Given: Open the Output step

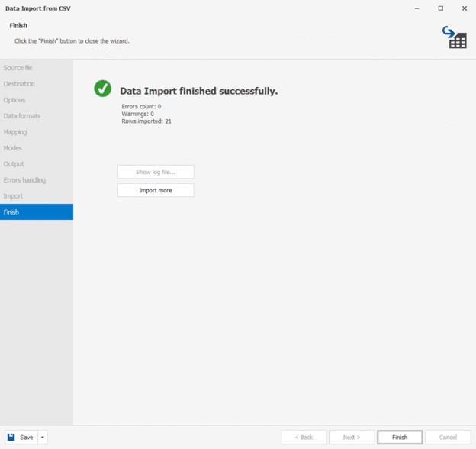Looking at the screenshot, I should (14, 164).
